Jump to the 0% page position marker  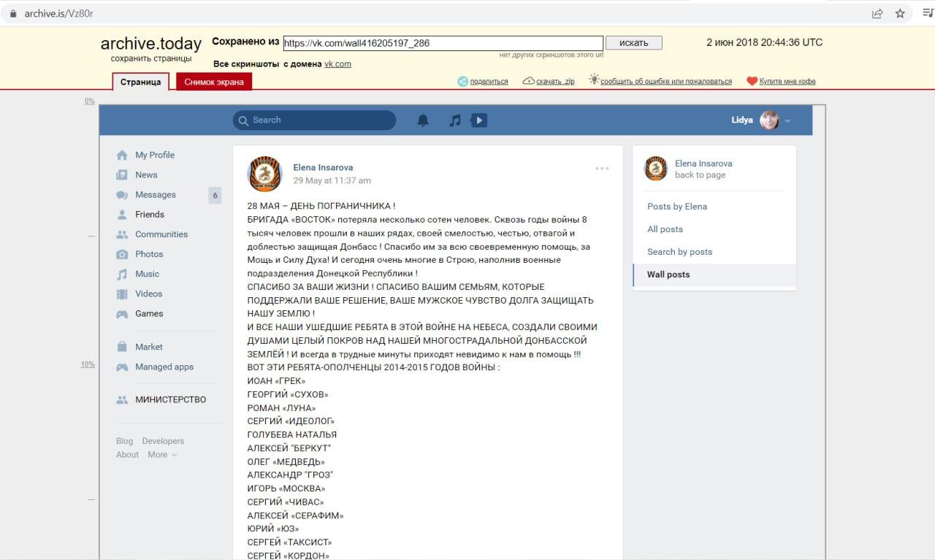[x=90, y=101]
